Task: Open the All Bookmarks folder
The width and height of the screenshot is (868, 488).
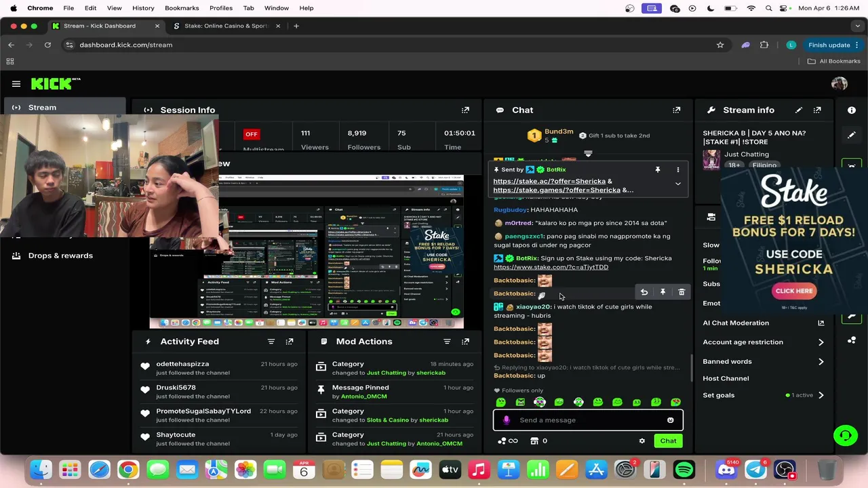Action: [x=834, y=61]
